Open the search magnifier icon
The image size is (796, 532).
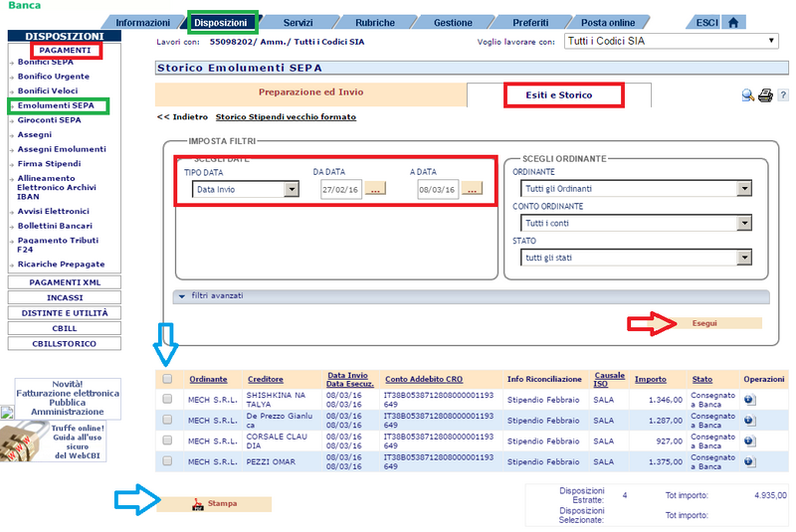tap(747, 95)
